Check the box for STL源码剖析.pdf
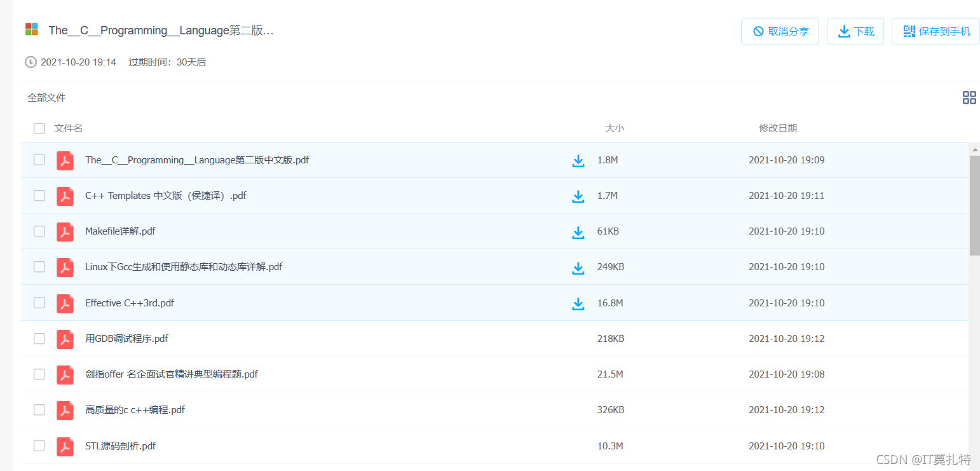 pyautogui.click(x=39, y=446)
